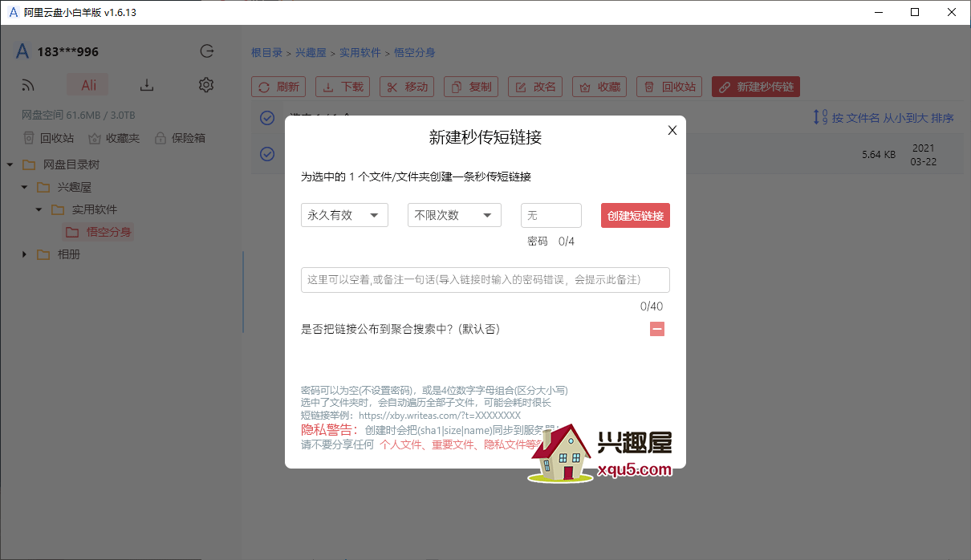Viewport: 971px width, 560px height.
Task: Open 保险箱 in the left sidebar
Action: (x=180, y=138)
